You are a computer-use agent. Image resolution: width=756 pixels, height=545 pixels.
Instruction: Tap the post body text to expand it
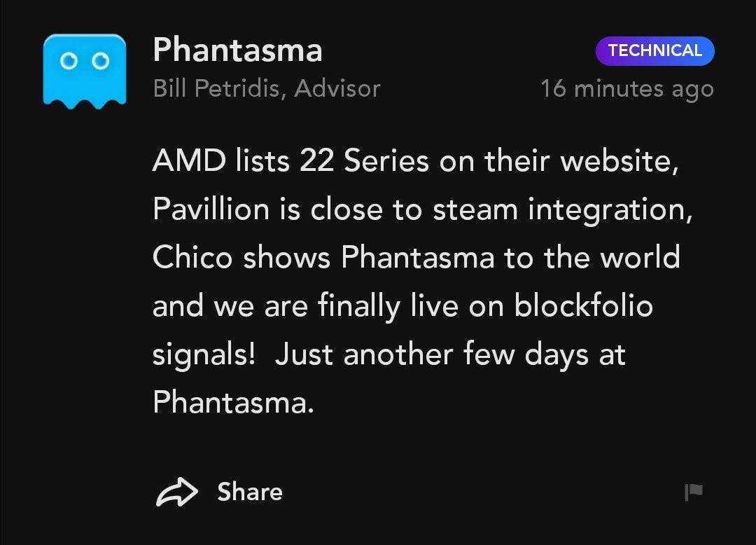point(420,280)
